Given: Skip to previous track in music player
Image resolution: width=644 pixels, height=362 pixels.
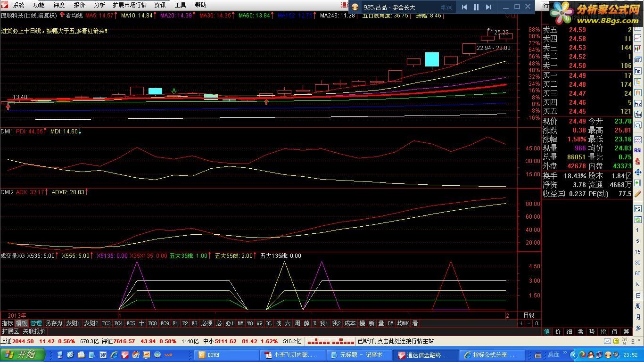Looking at the screenshot, I should pos(464,7).
